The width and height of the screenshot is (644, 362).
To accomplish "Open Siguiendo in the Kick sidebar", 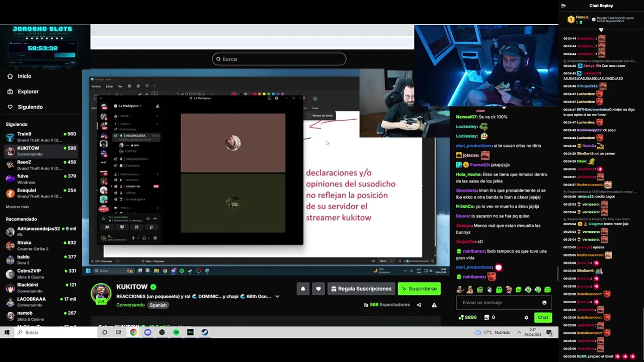I will (30, 107).
